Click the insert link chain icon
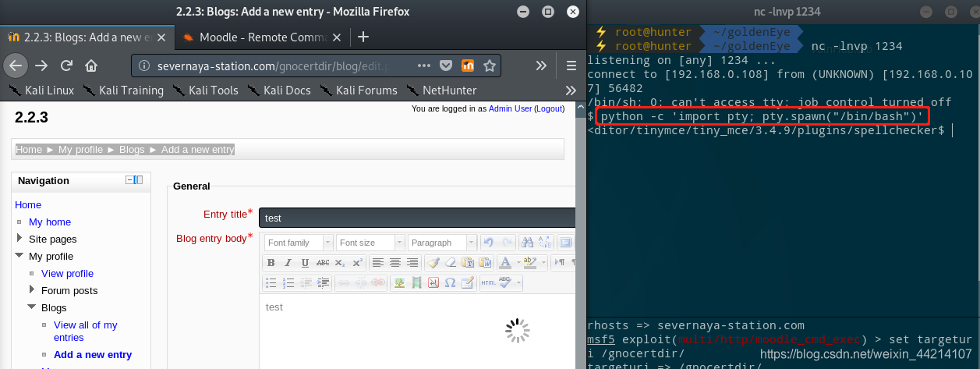Image resolution: width=980 pixels, height=369 pixels. coord(343,283)
